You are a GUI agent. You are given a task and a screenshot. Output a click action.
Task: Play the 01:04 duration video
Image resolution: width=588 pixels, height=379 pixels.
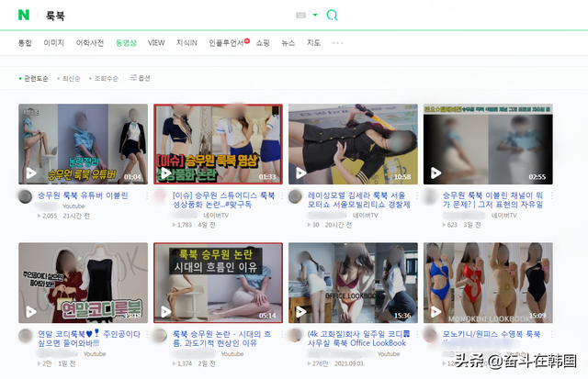coord(83,143)
